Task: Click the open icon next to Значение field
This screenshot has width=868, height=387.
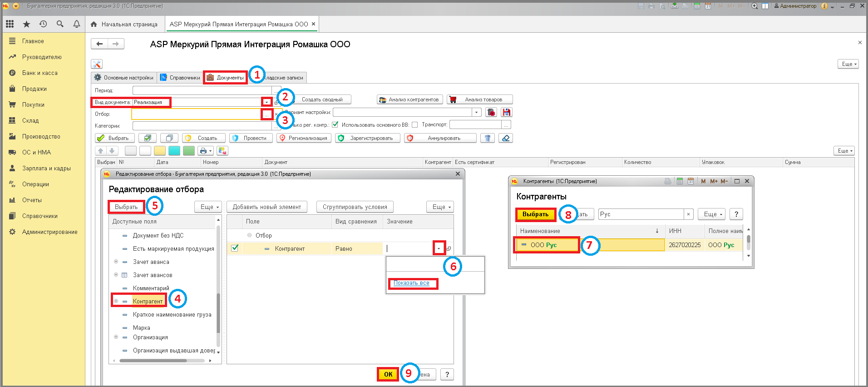Action: pos(449,248)
